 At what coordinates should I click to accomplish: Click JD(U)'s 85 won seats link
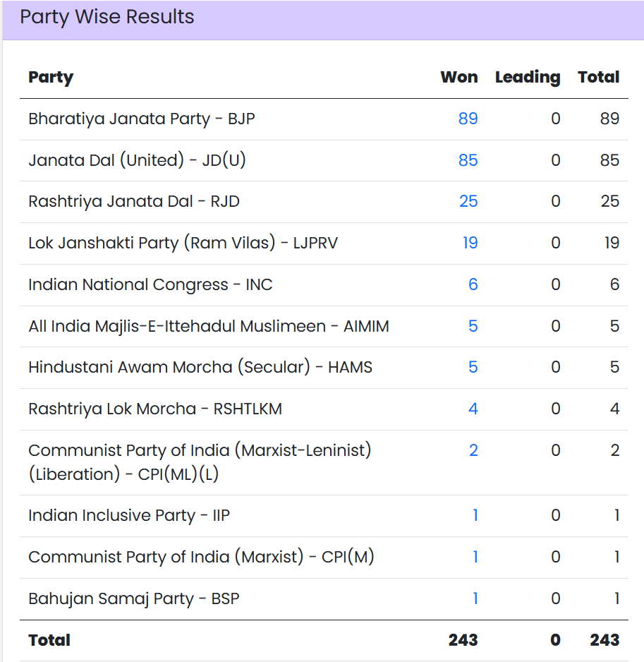tap(468, 160)
